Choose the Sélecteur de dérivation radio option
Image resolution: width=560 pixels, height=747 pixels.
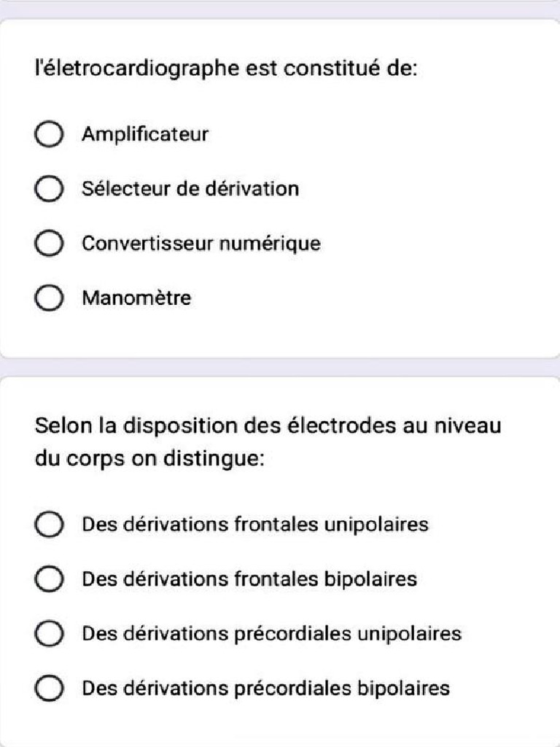tap(48, 190)
